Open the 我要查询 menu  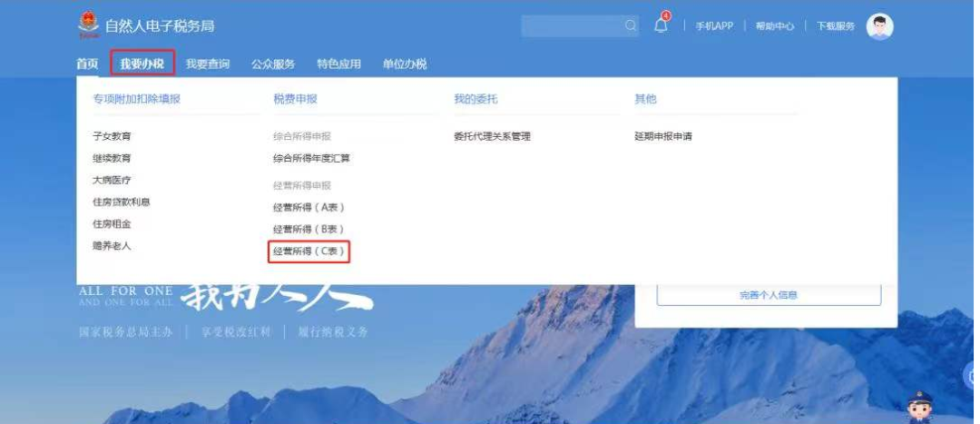pos(208,64)
